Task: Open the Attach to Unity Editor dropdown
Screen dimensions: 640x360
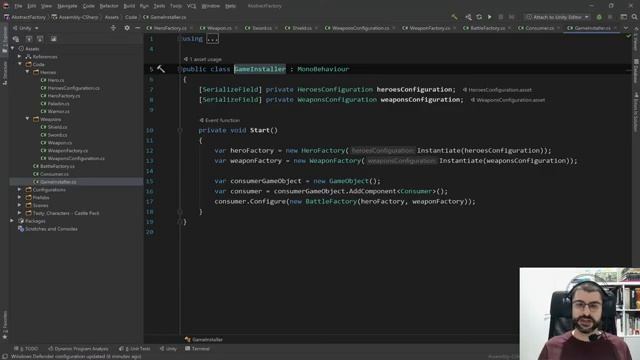Action: [x=558, y=17]
